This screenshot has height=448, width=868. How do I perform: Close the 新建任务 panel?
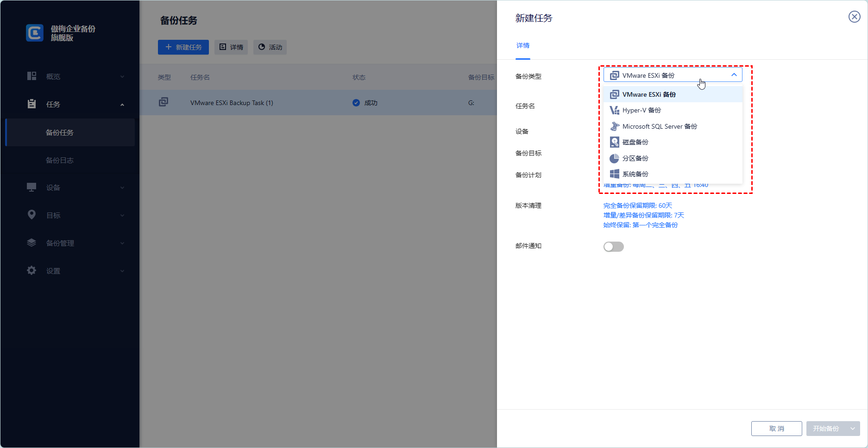pos(854,17)
